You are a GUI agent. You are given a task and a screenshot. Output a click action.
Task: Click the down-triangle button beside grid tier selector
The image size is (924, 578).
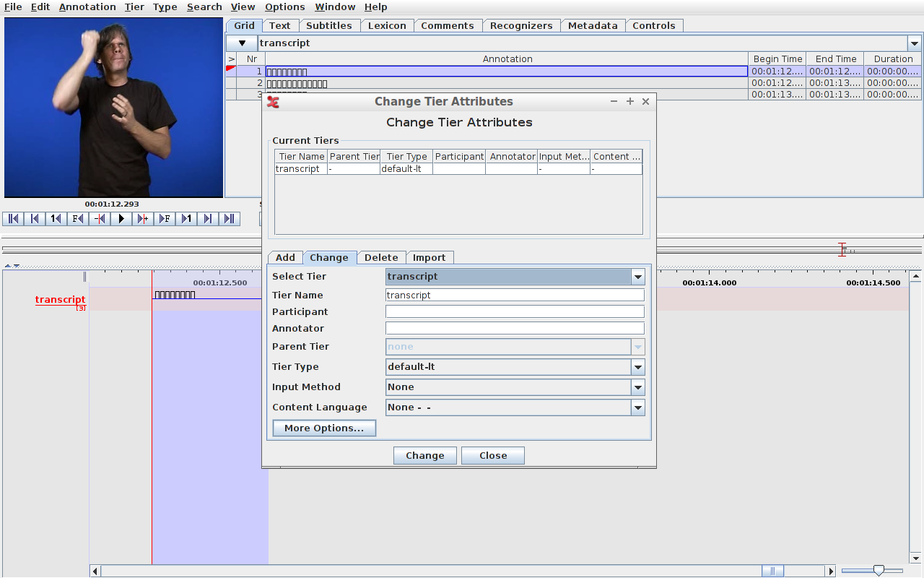pos(242,43)
